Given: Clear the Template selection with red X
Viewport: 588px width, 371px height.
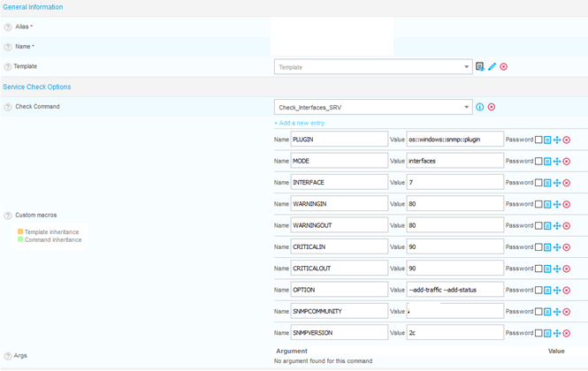Looking at the screenshot, I should [503, 66].
